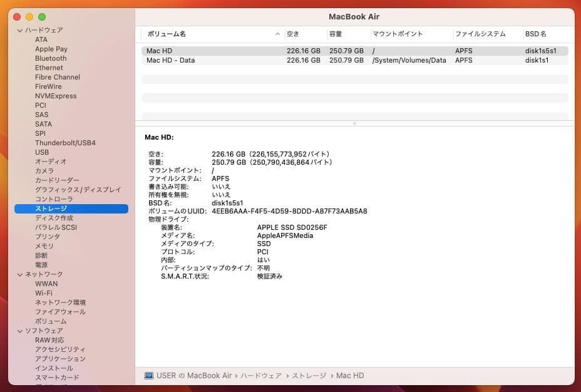
Task: Click APPLE SSD SD0256F device name
Action: (x=292, y=227)
